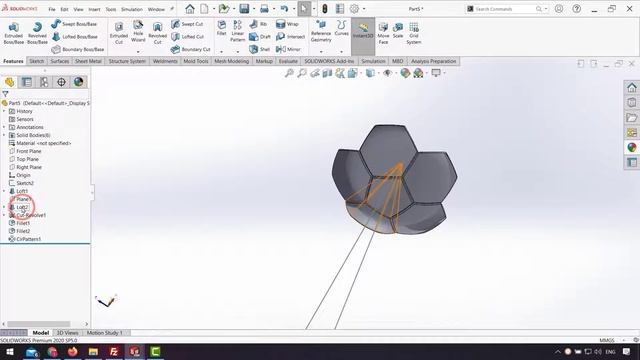This screenshot has width=640, height=360.
Task: Switch to the Sheet Metal tab
Action: click(x=88, y=61)
